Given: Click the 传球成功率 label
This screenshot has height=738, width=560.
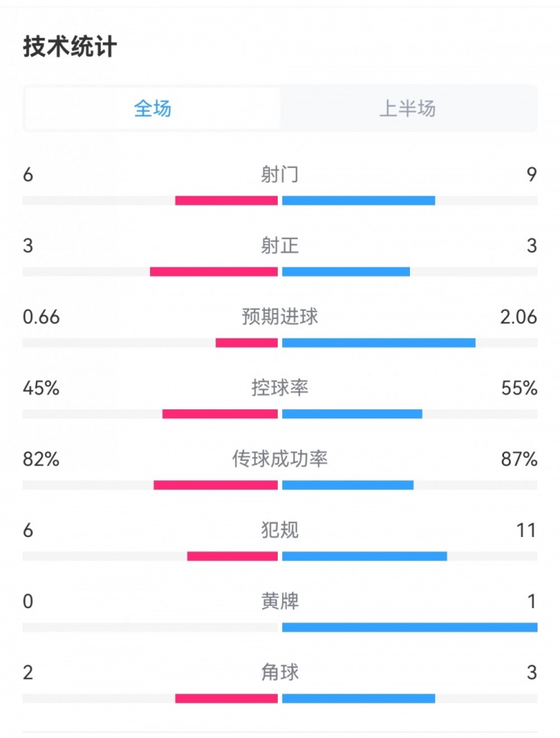Looking at the screenshot, I should click(x=280, y=459).
